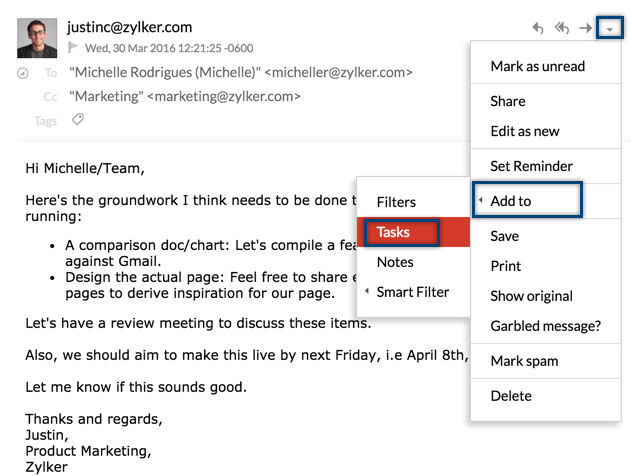Image resolution: width=631 pixels, height=476 pixels.
Task: Click the sender address justinc@zylker.com
Action: pyautogui.click(x=129, y=27)
